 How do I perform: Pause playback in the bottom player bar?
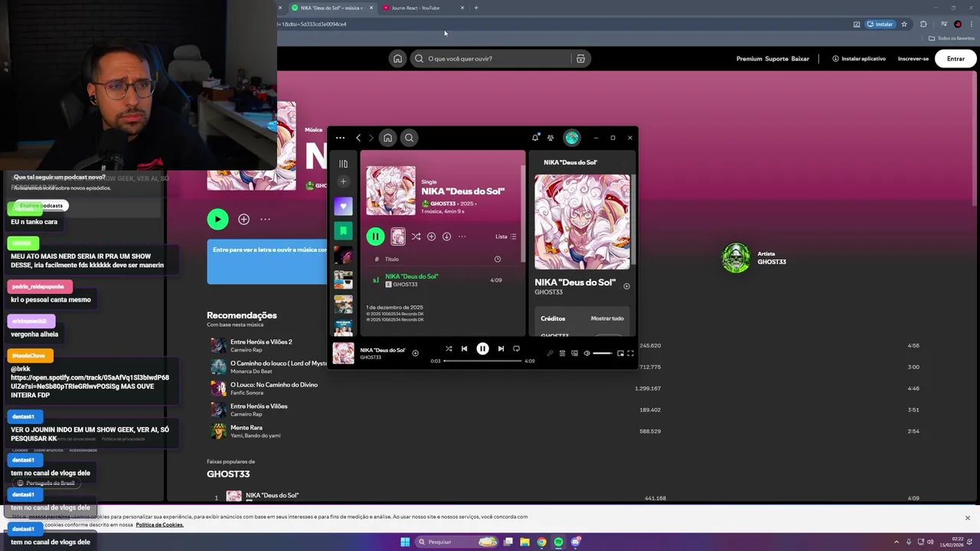(482, 348)
